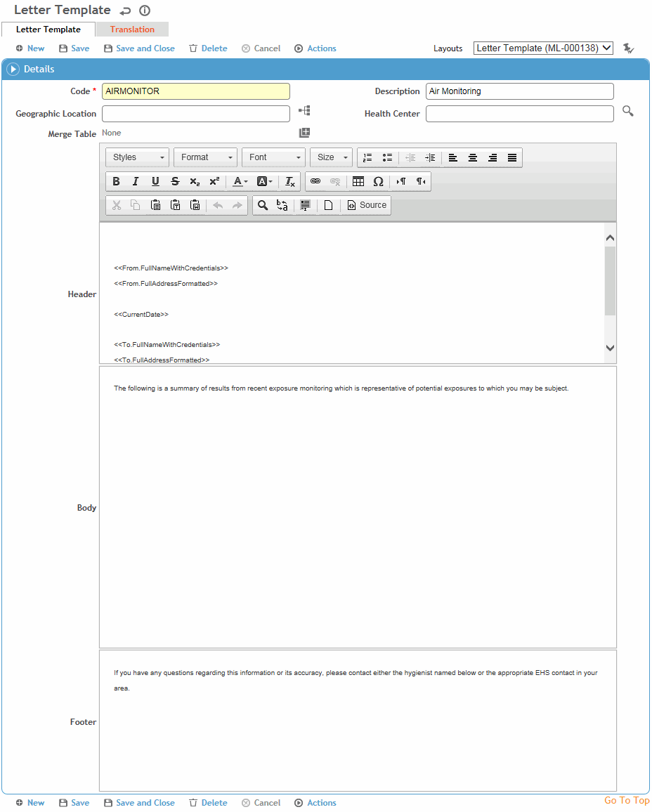Click Delete in bottom toolbar
The width and height of the screenshot is (652, 812).
(x=208, y=803)
